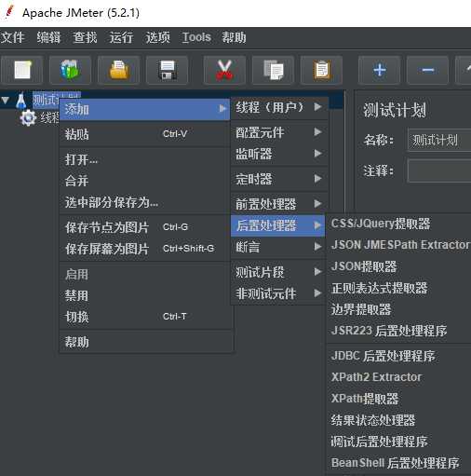Open the 查找 menu
The image size is (471, 476).
coord(85,37)
